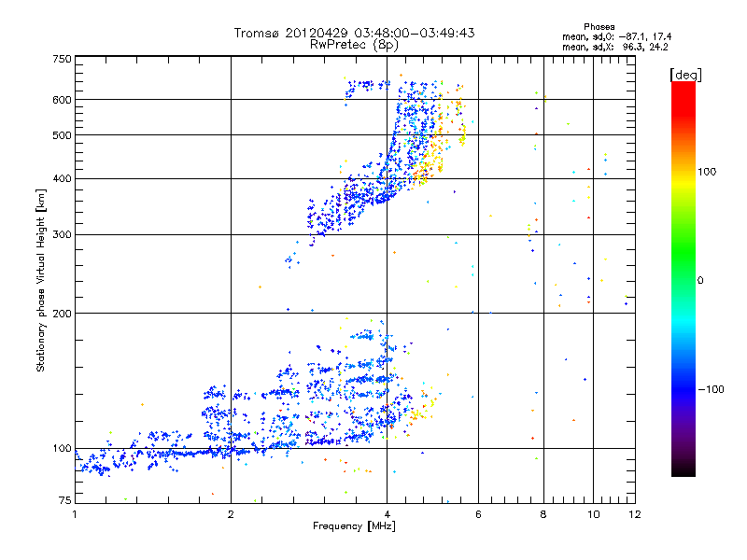Click the 'mean, sd,O: -87.1, 17.4' line
The height and width of the screenshot is (560, 747).
(617, 36)
